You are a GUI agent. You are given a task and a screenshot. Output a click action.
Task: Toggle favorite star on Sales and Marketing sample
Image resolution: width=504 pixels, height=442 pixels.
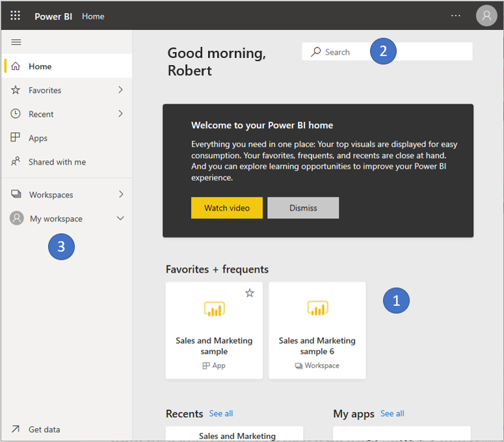(250, 293)
